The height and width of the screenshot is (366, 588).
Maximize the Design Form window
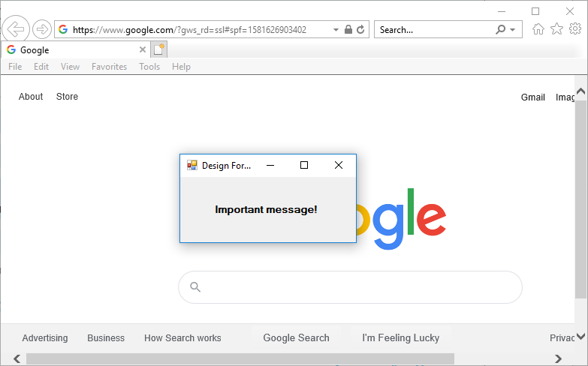(304, 165)
